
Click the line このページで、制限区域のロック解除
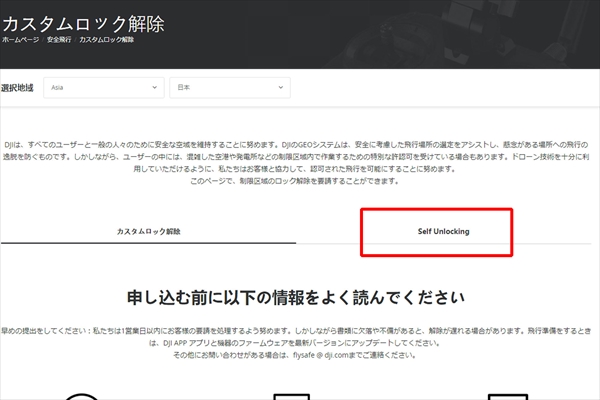(295, 181)
